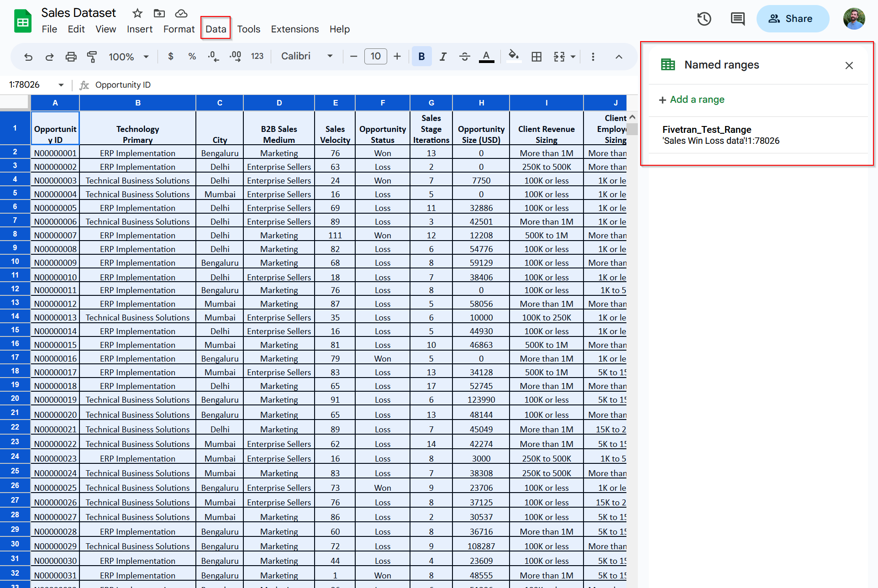Open the text color picker

click(x=486, y=57)
